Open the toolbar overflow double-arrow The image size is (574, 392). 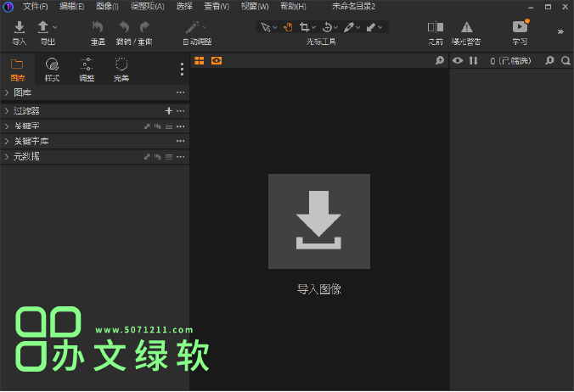click(x=560, y=31)
